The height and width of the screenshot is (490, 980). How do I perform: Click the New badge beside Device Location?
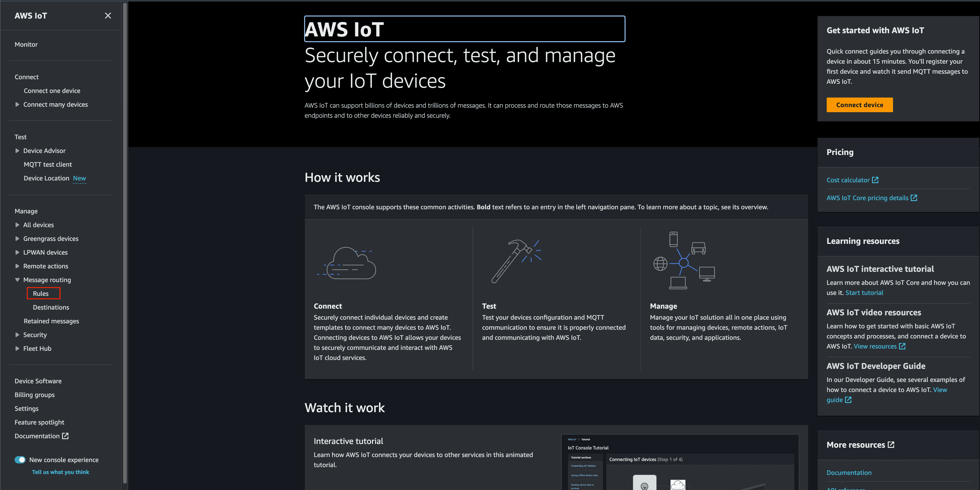(x=80, y=178)
